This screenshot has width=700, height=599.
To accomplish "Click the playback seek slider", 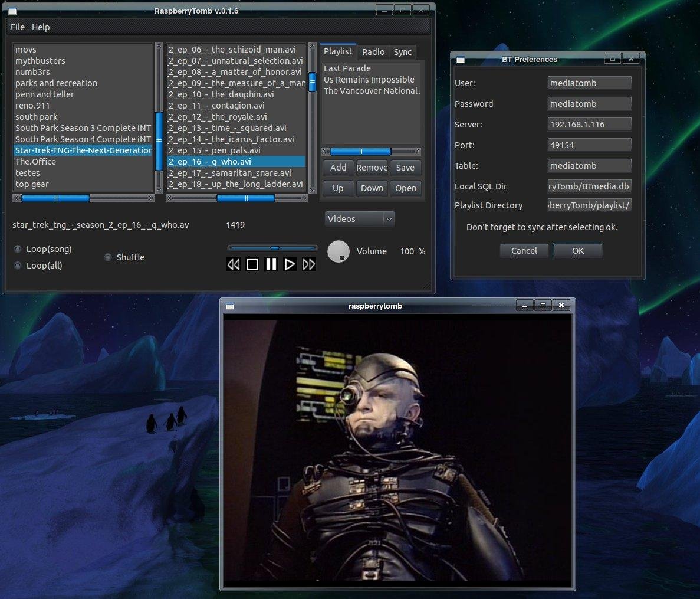I will click(x=272, y=248).
